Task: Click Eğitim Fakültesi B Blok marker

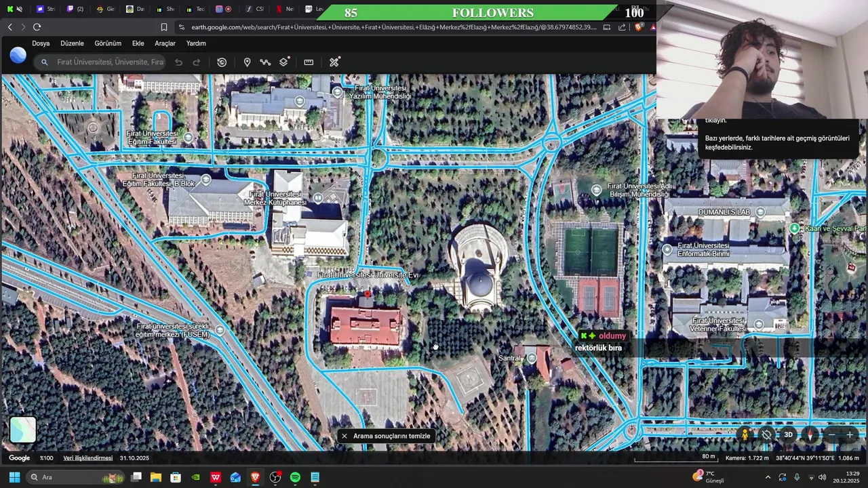Action: [206, 180]
